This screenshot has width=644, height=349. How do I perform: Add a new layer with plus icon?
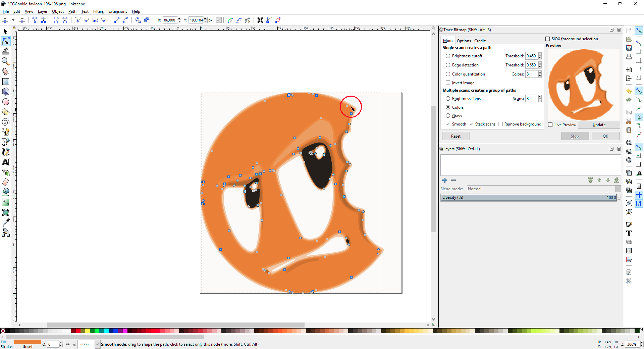[x=445, y=180]
